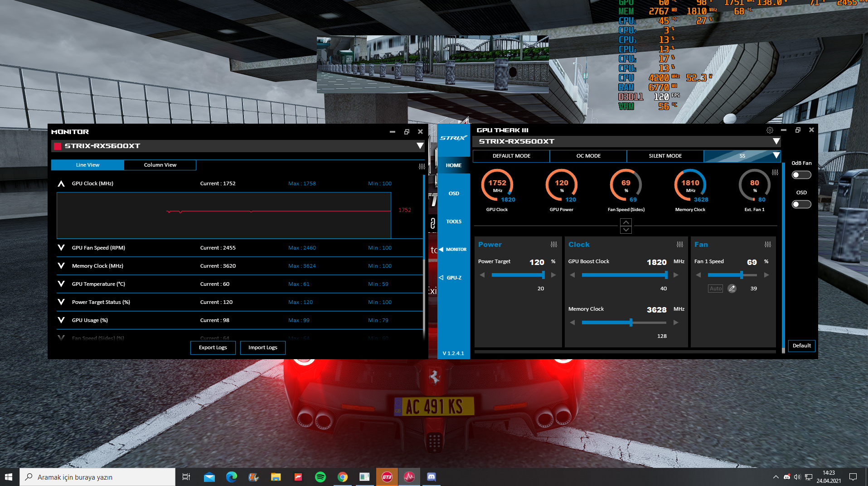Open GPU selector dropdown in GPU Tweak III
868x486 pixels.
776,141
